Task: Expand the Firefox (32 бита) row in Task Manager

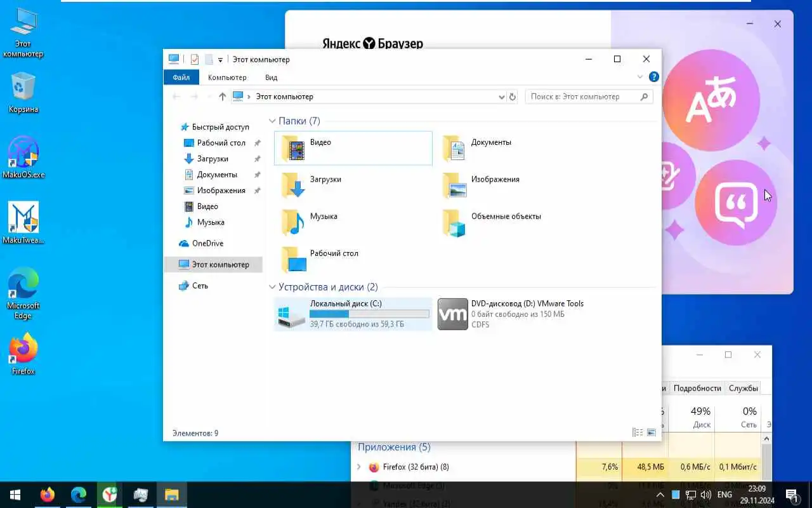Action: click(x=359, y=467)
